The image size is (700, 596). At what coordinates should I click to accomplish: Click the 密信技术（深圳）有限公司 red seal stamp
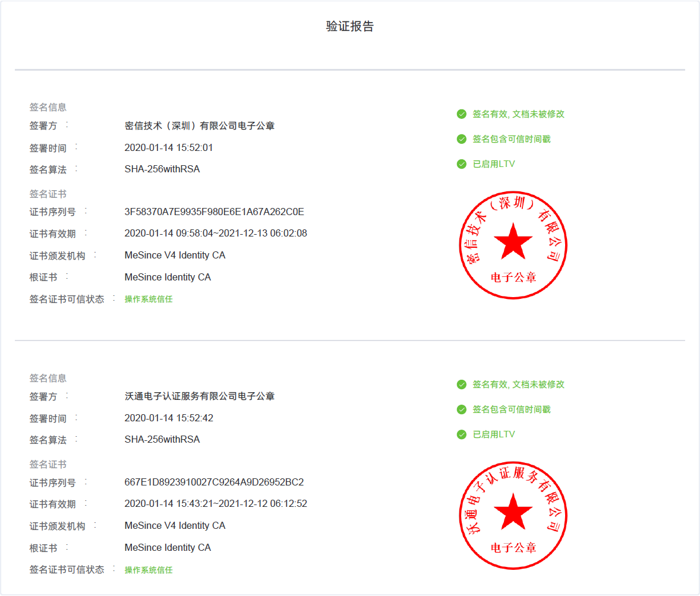click(513, 245)
